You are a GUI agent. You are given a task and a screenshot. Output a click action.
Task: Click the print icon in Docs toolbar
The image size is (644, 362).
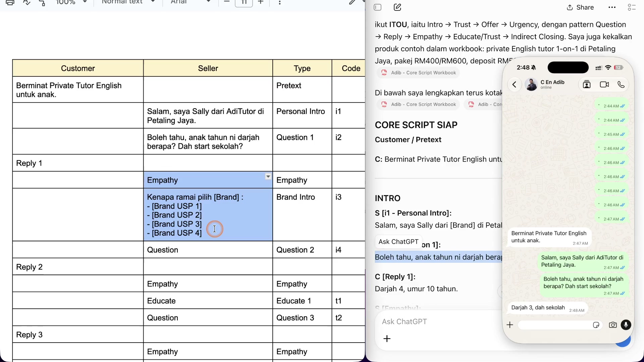pos(10,2)
